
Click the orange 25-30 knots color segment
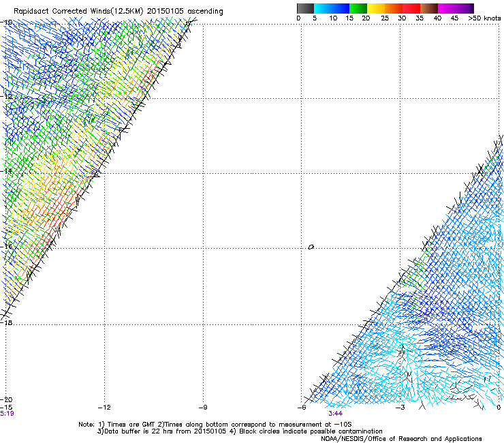394,8
